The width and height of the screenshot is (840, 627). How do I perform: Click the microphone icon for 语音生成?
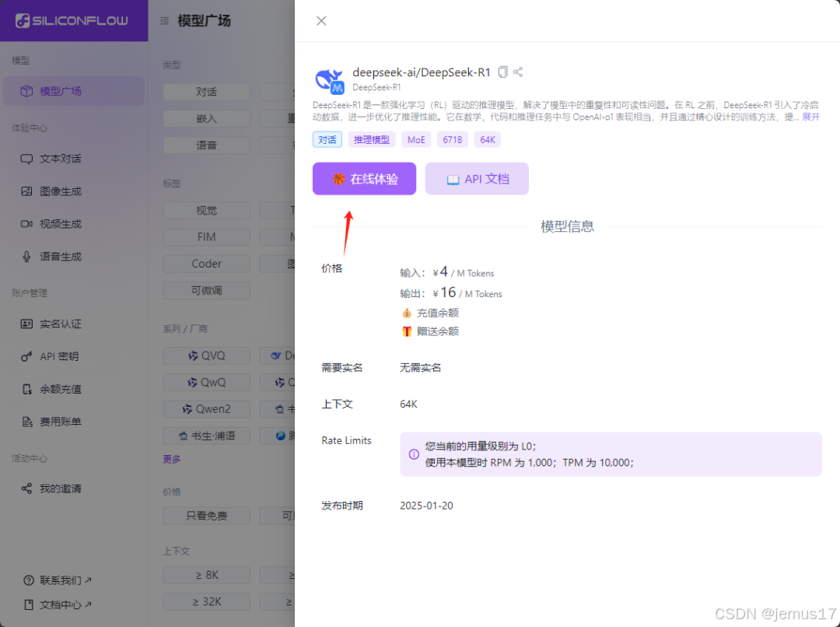pos(26,257)
